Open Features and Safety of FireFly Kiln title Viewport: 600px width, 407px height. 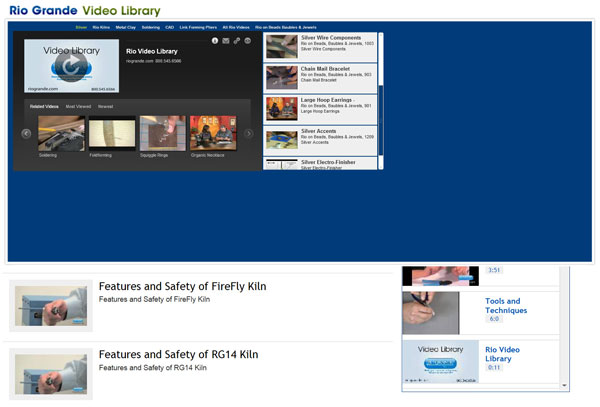click(183, 286)
